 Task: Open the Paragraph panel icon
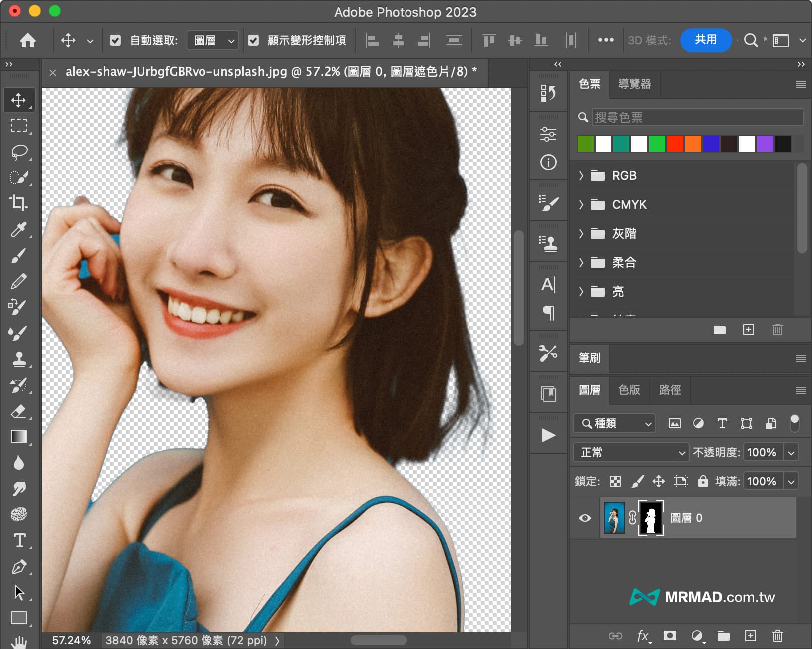point(548,313)
